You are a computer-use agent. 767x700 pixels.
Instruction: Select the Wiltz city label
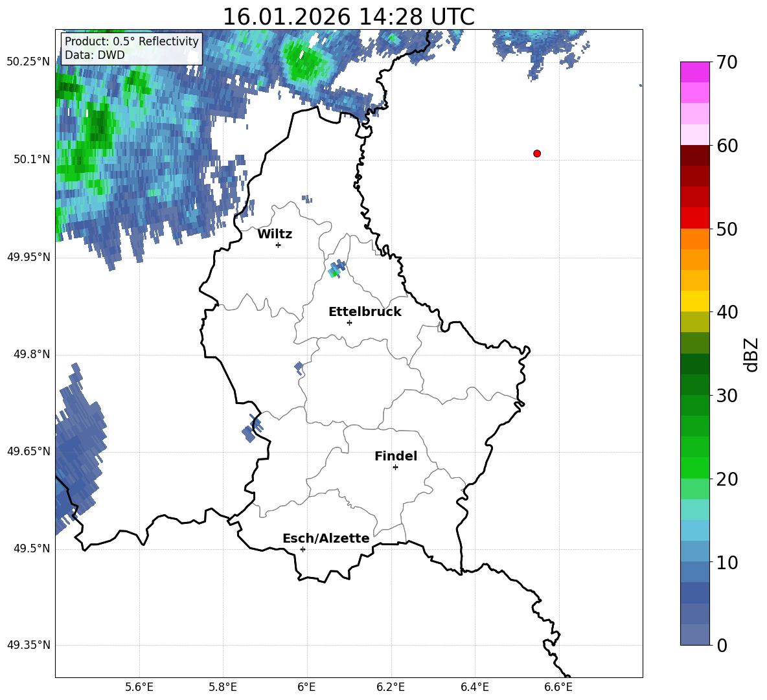point(275,234)
